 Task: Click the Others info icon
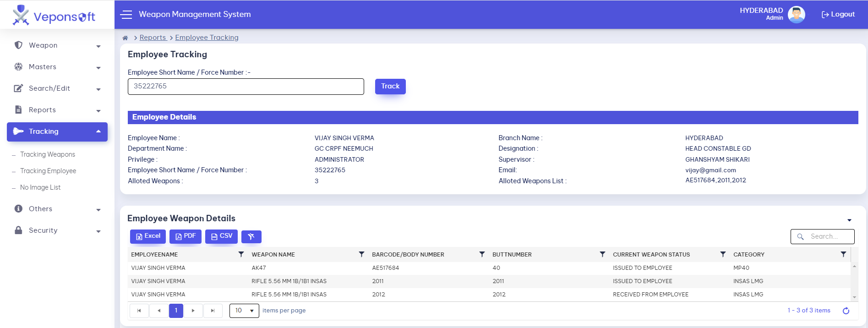[18, 208]
